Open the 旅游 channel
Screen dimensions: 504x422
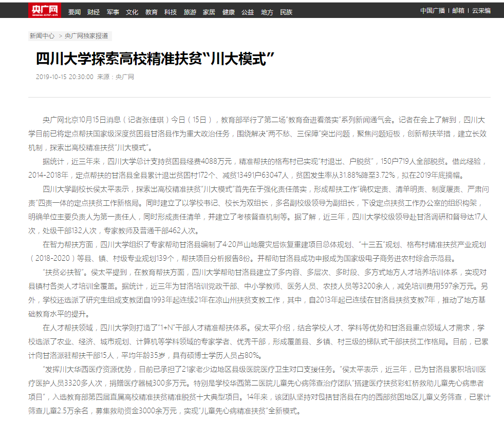190,12
